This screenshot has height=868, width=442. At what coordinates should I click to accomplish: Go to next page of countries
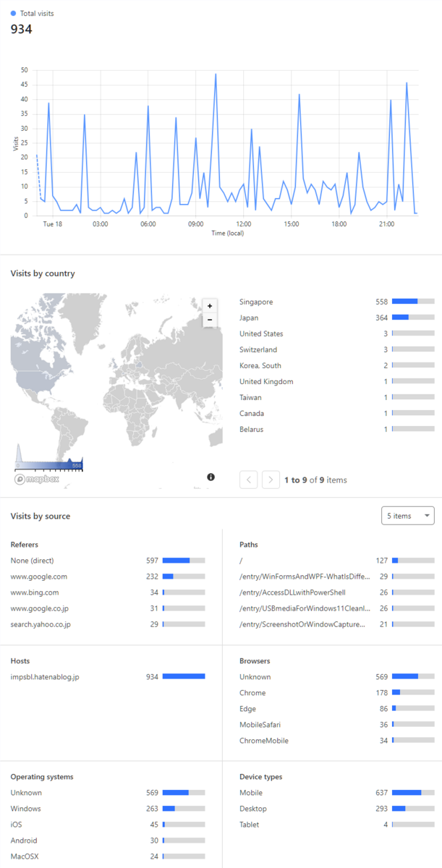271,480
